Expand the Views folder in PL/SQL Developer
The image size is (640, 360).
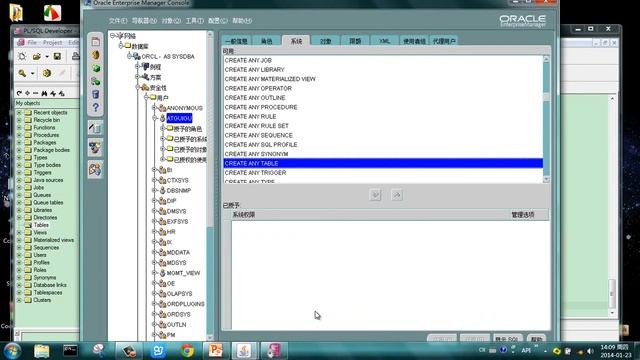(x=19, y=232)
